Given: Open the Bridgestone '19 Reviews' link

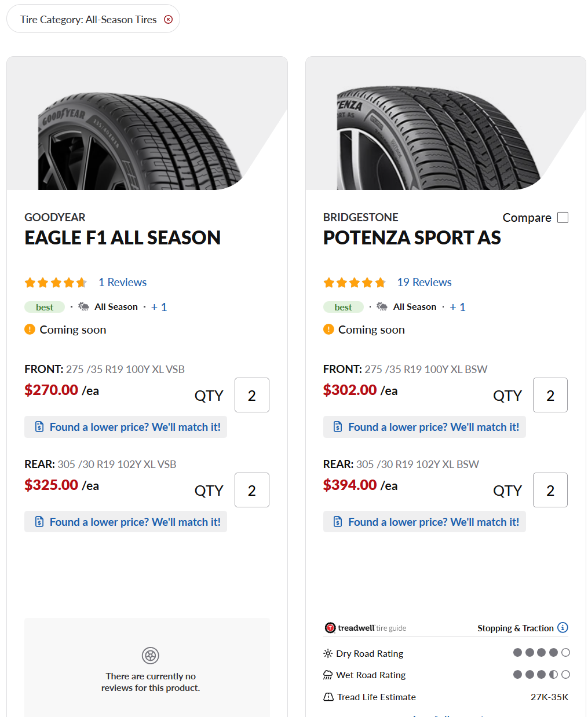Looking at the screenshot, I should click(424, 283).
